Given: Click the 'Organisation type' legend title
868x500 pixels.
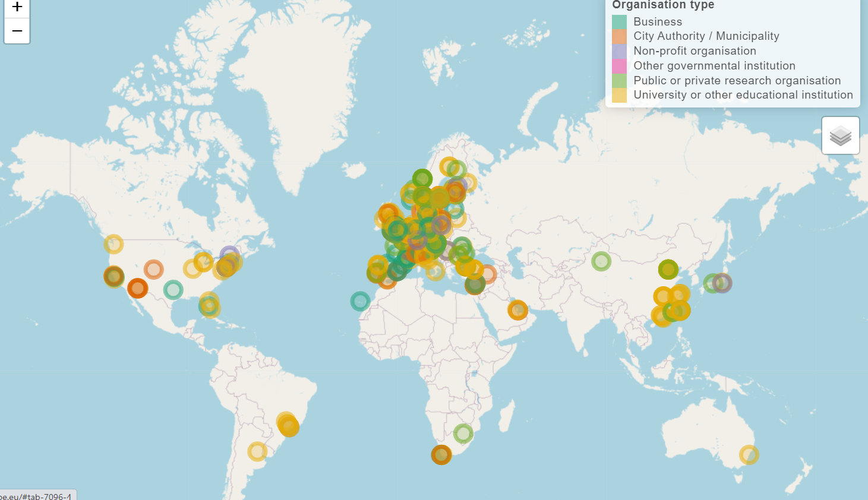Looking at the screenshot, I should [663, 5].
